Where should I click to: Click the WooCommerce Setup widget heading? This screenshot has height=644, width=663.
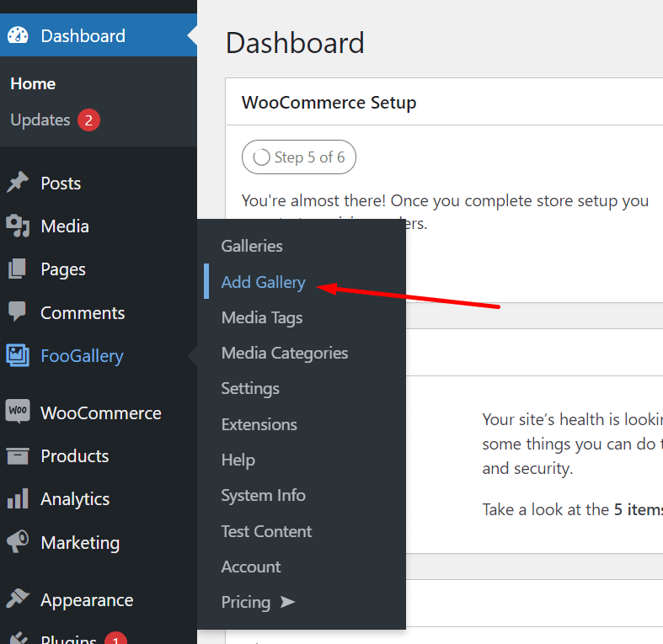[329, 102]
